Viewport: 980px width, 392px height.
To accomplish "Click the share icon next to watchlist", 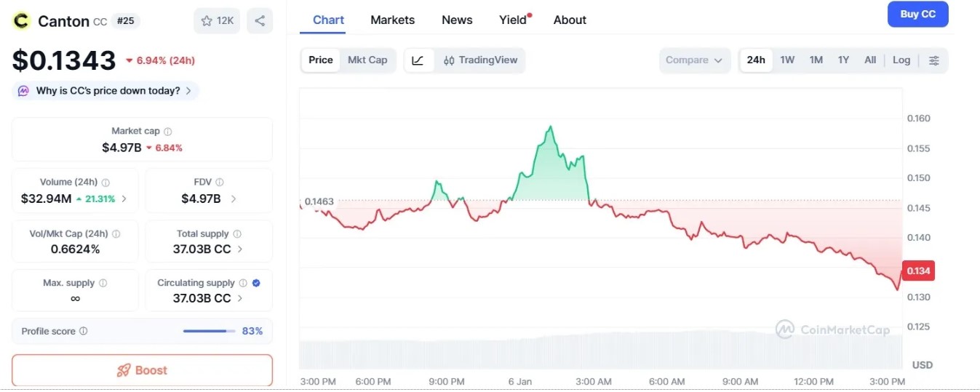I will tap(260, 20).
